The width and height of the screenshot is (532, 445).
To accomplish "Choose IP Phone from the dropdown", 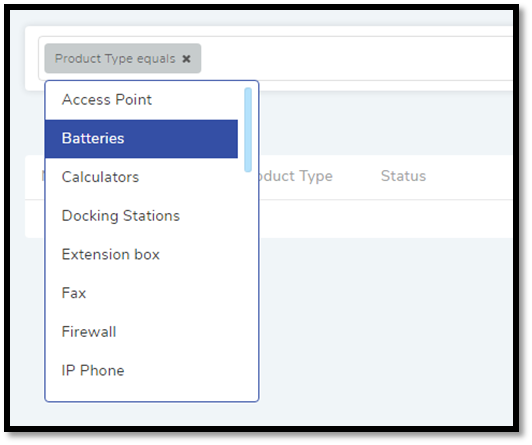I will (141, 370).
